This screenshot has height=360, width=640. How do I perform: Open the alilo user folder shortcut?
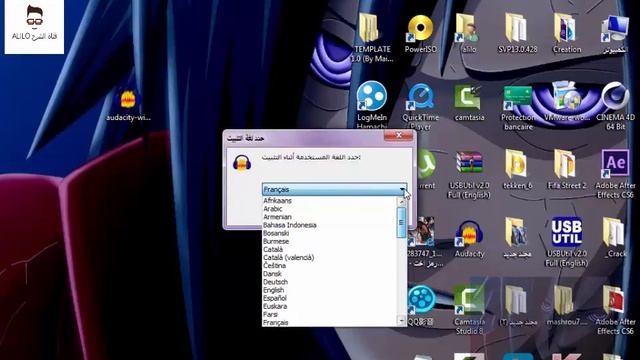point(467,28)
